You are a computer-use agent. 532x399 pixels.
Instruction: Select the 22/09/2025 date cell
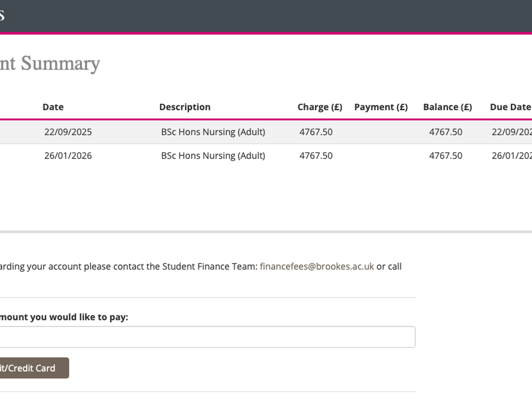68,132
